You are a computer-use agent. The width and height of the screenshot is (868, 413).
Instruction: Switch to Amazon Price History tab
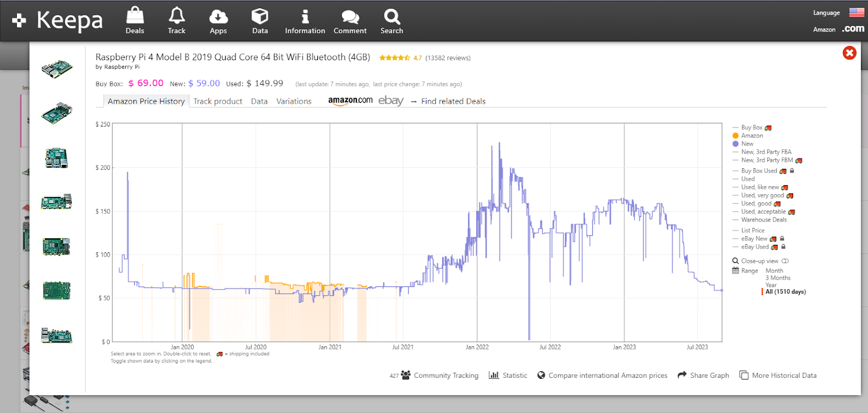146,101
